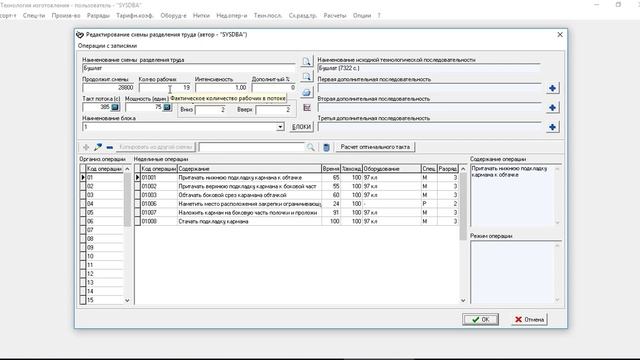Click the Интенсивность field with 1,00

click(x=221, y=88)
